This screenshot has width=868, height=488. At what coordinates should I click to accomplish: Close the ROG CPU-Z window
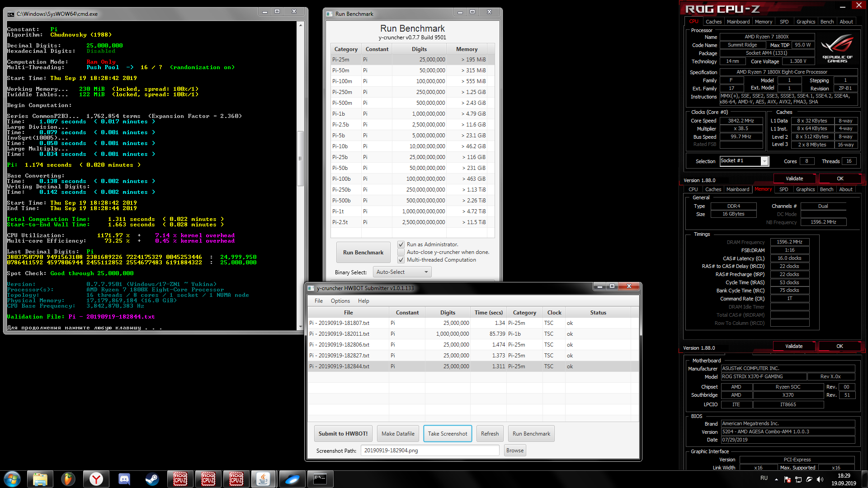point(859,5)
